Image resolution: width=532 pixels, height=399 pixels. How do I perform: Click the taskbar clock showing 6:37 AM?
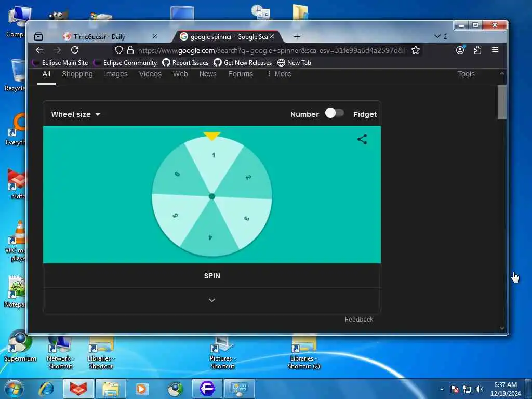click(x=506, y=389)
